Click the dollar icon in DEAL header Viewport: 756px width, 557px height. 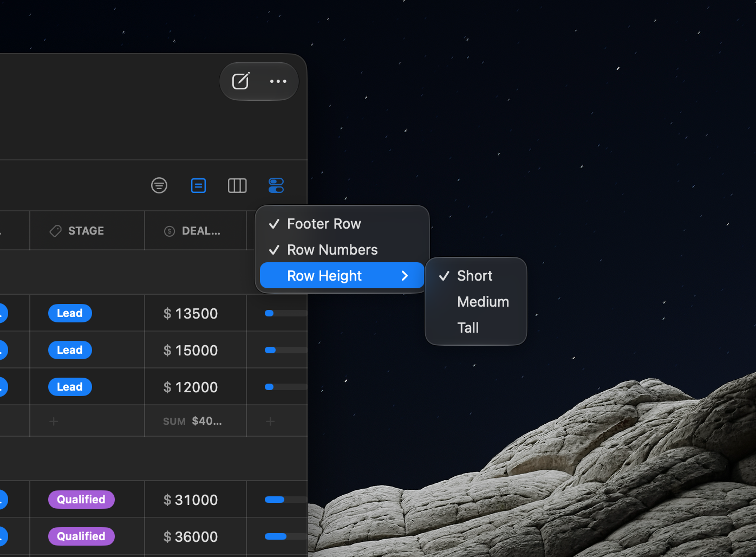click(170, 231)
